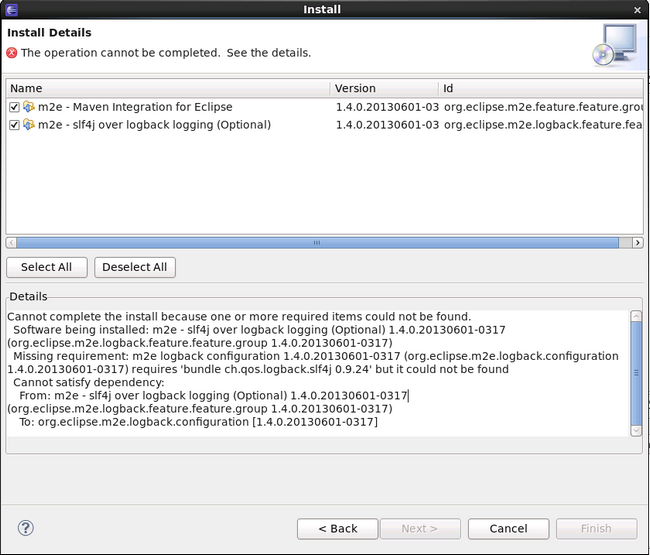The image size is (650, 555).
Task: Sort by the Id column header
Action: 541,88
